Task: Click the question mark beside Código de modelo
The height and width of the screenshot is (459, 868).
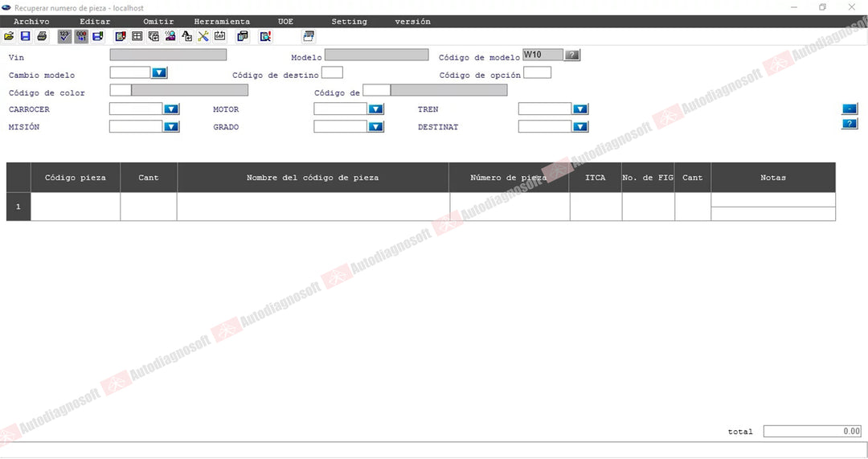Action: tap(572, 55)
